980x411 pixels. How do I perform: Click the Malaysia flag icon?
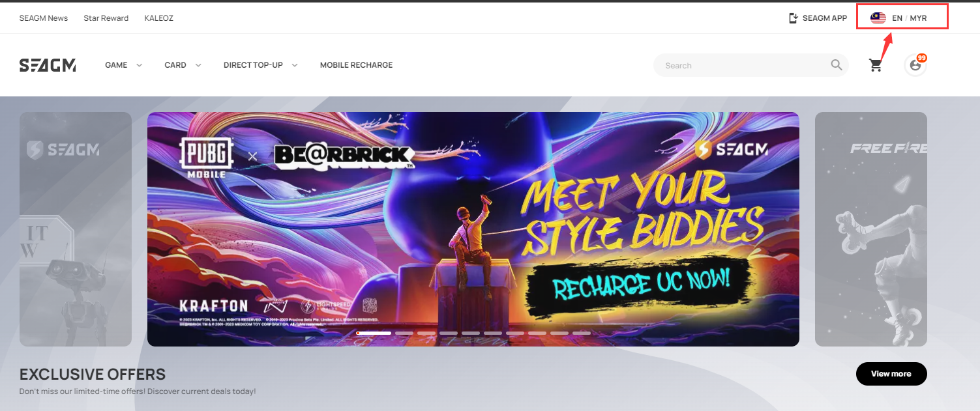878,18
